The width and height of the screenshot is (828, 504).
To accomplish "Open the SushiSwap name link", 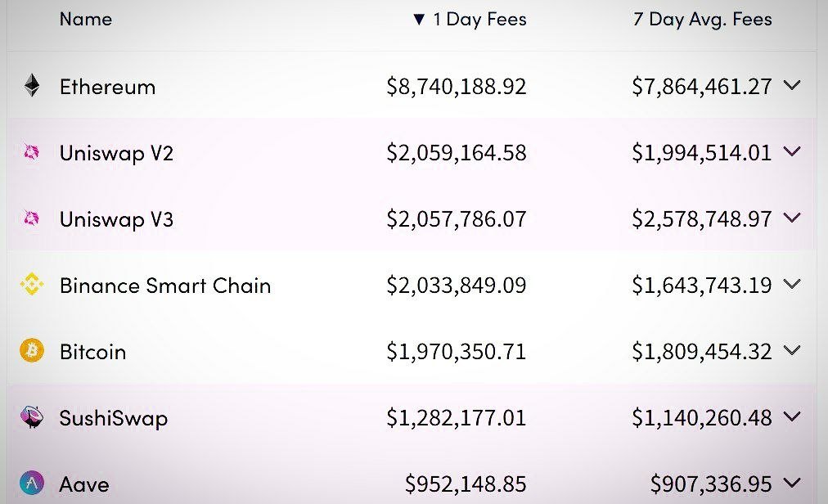I will point(114,418).
